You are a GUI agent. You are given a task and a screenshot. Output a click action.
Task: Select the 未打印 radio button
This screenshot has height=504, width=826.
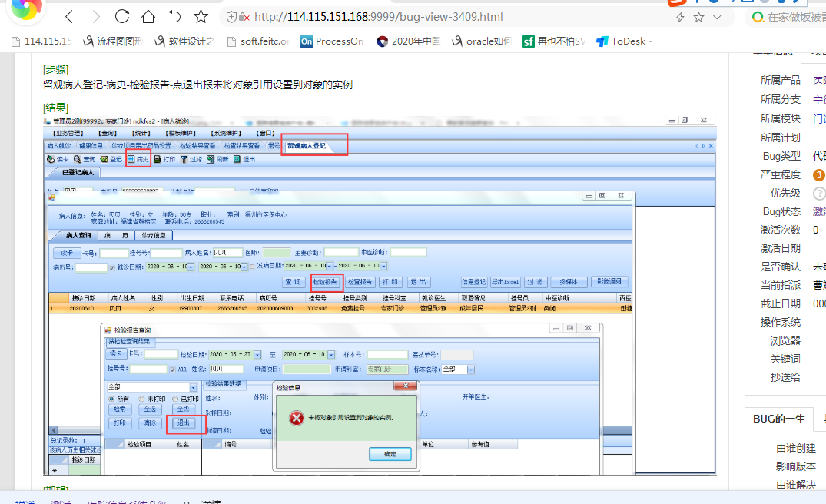[x=141, y=400]
